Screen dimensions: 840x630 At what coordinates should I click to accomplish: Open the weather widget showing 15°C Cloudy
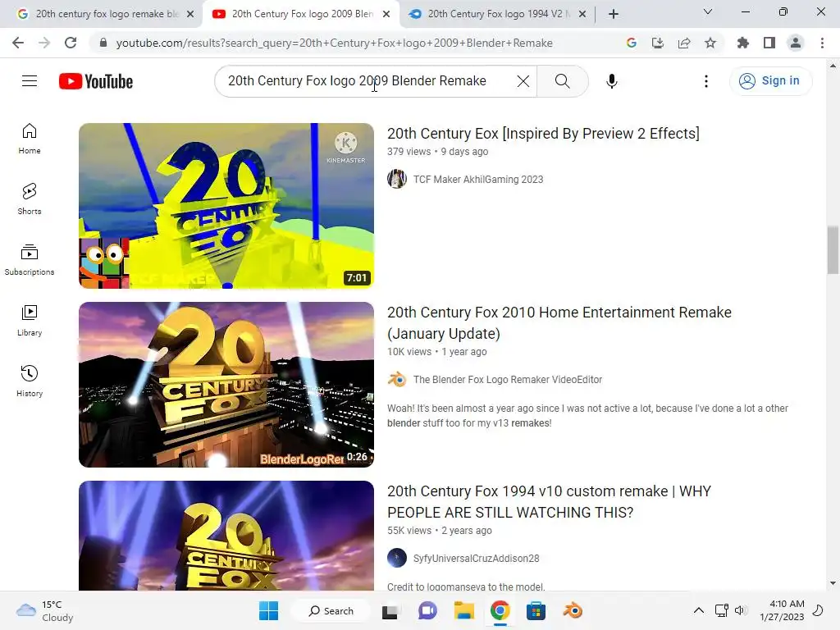click(x=45, y=610)
